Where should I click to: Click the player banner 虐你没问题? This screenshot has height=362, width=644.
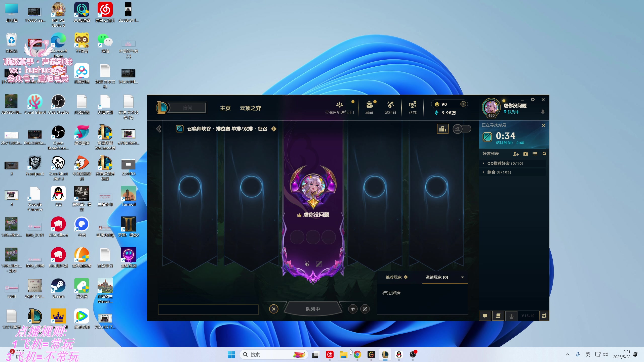[313, 201]
